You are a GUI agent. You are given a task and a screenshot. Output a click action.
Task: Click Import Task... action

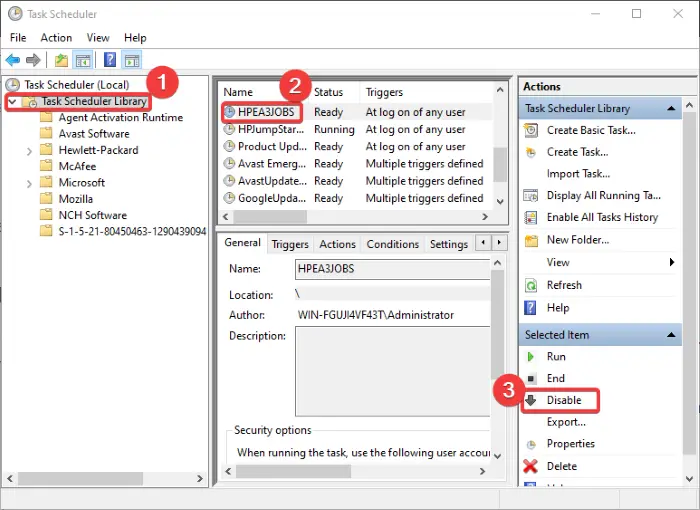tap(578, 174)
